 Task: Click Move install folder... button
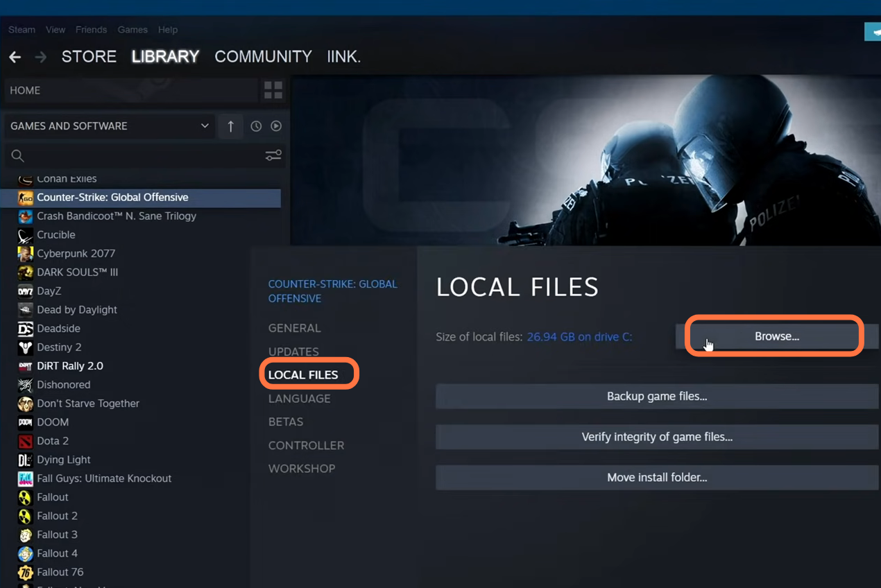point(657,478)
